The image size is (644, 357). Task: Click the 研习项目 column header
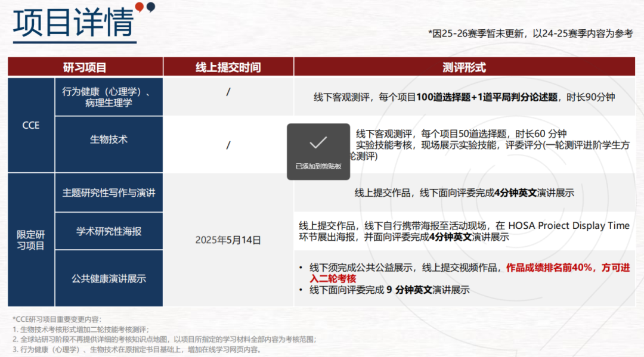tap(85, 67)
